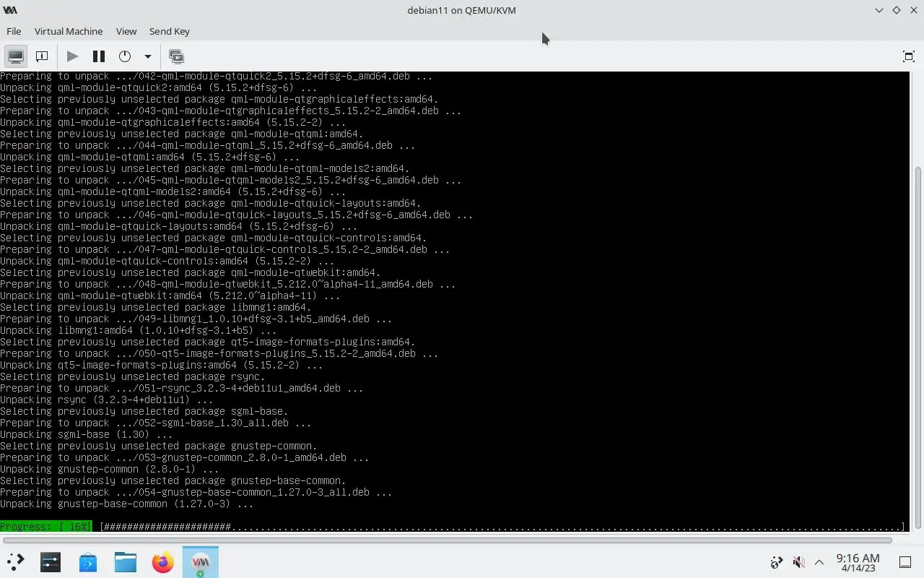Switch VM console to fullscreen
Viewport: 924px width, 578px height.
click(909, 56)
